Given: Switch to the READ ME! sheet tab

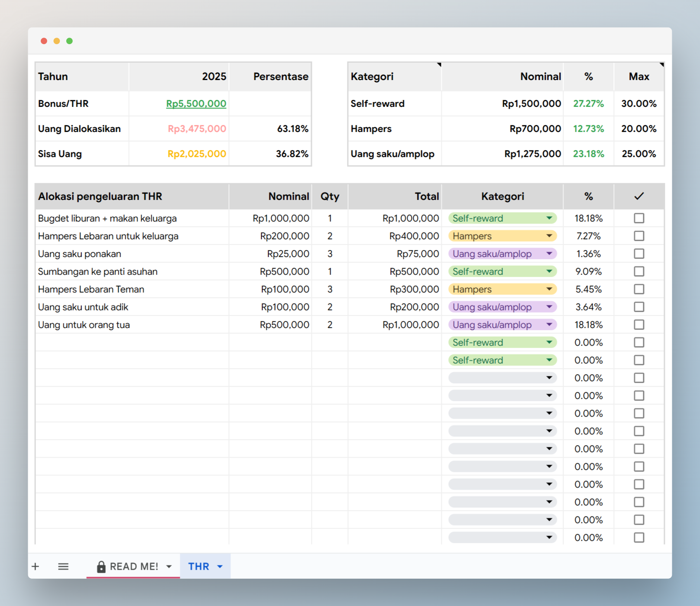Looking at the screenshot, I should [x=133, y=566].
